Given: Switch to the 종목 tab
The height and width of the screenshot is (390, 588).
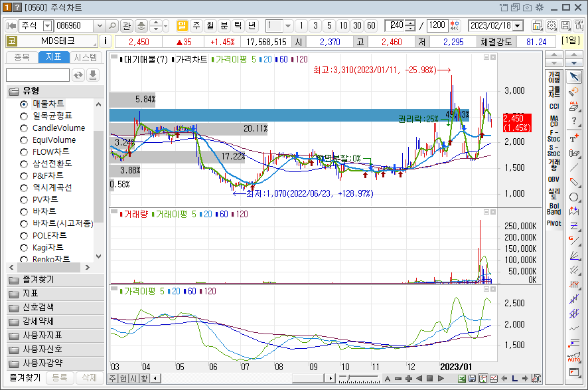Looking at the screenshot, I should [22, 57].
